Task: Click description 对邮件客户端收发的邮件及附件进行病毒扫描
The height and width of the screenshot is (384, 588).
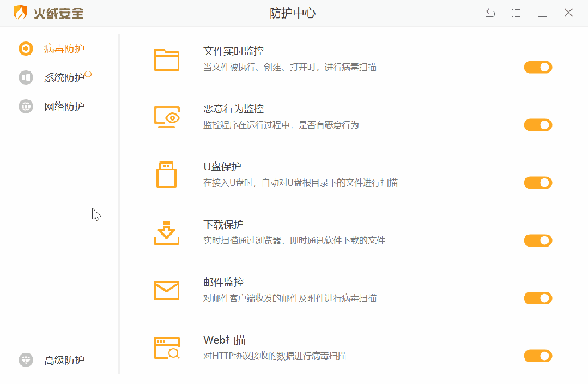Action: point(290,298)
